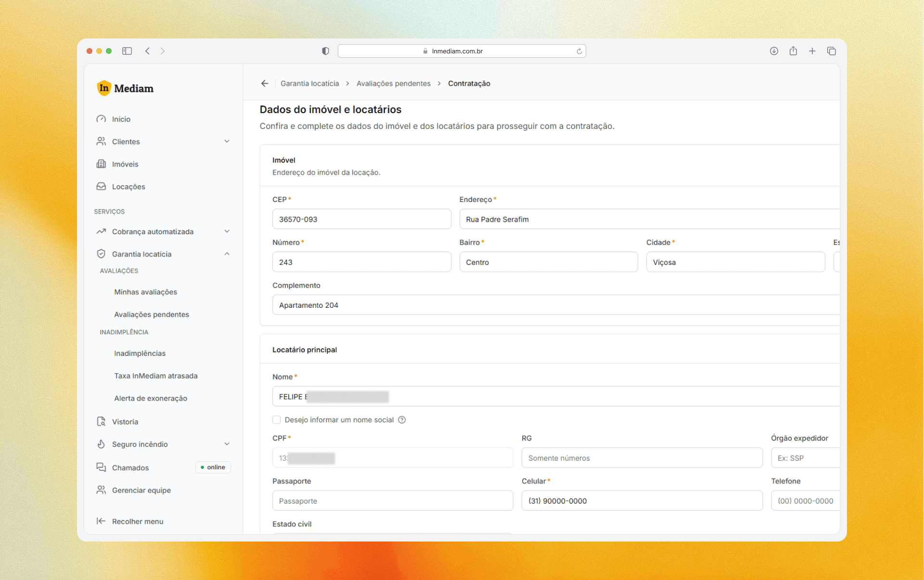Viewport: 924px width, 580px height.
Task: Click the Complemento input field
Action: 556,305
